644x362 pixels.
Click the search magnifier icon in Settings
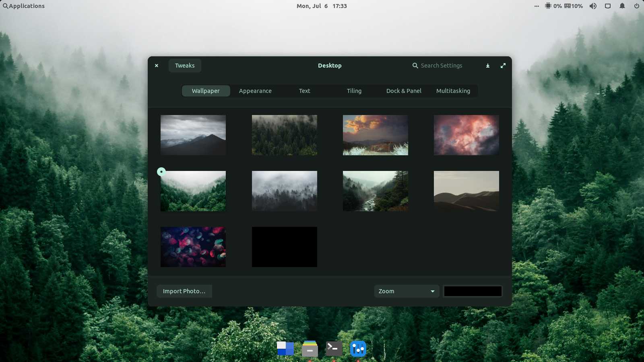[x=415, y=66]
